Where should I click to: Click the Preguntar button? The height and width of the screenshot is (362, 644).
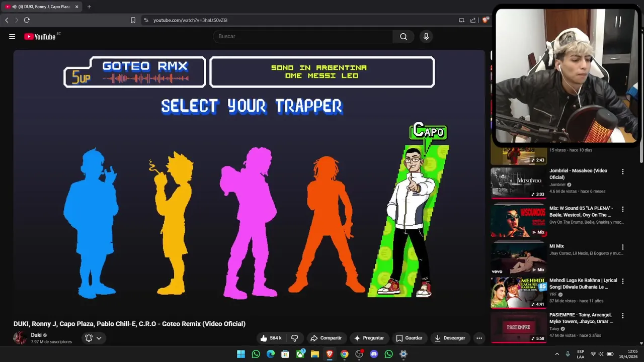click(x=369, y=338)
